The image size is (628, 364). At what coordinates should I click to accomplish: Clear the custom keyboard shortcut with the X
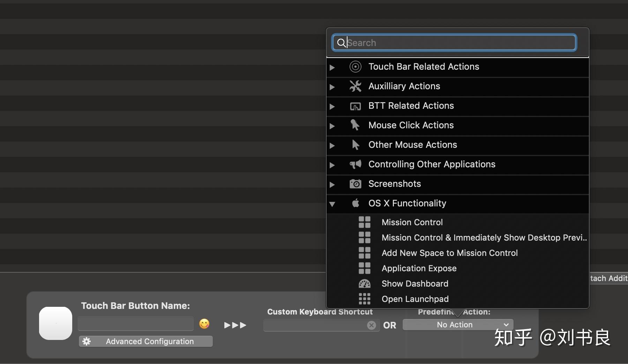(x=372, y=325)
